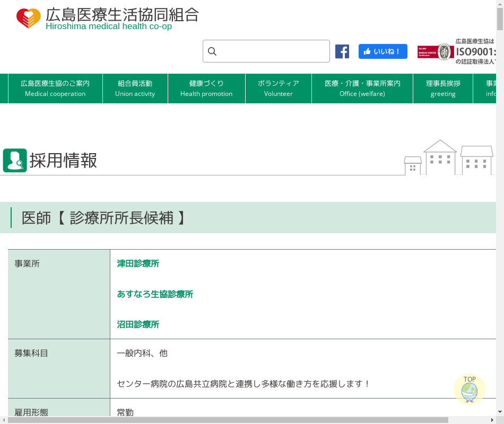Image resolution: width=504 pixels, height=424 pixels.
Task: Click the ISO9001 certification badge
Action: (x=457, y=51)
